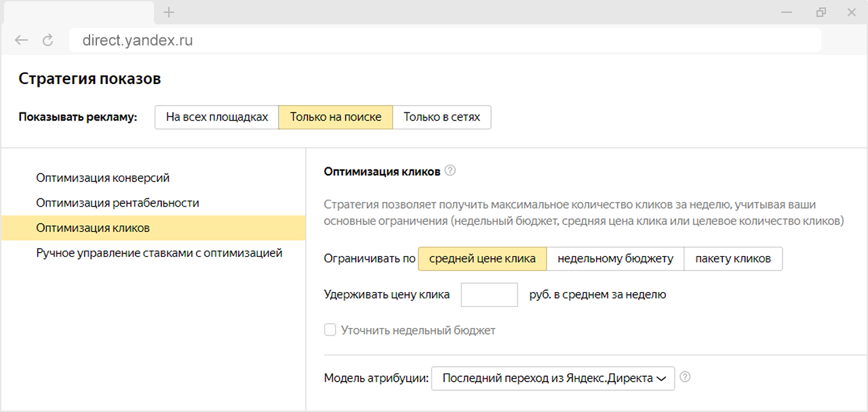Viewport: 868px width, 412px height.
Task: Limit by пакету кликов
Action: click(733, 258)
